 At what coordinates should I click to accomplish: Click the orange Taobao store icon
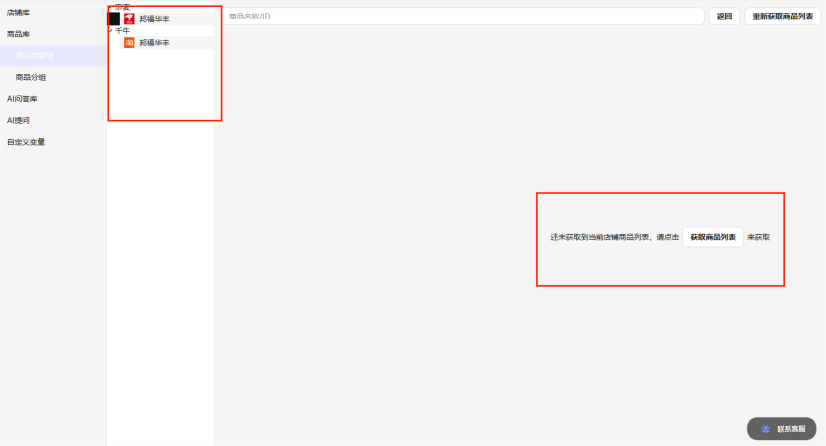129,43
